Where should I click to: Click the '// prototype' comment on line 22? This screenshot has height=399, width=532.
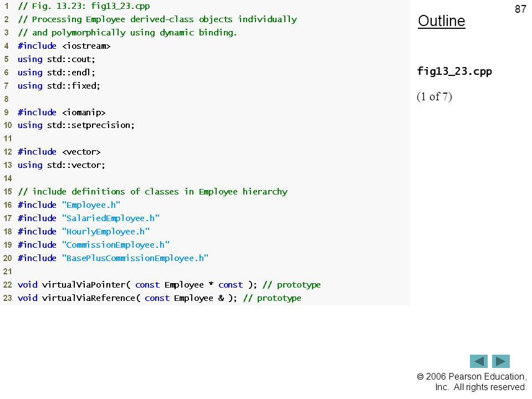[x=292, y=285]
